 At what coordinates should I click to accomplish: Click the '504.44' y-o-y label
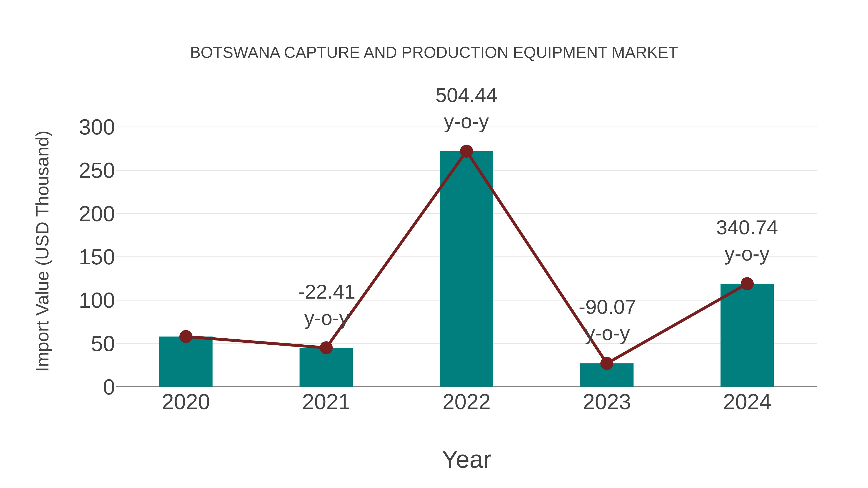(466, 108)
